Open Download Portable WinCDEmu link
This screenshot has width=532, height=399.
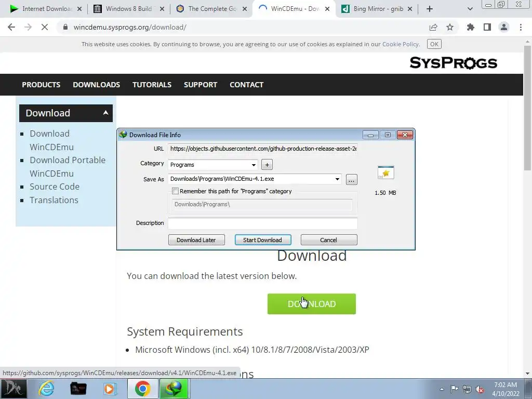pos(68,167)
